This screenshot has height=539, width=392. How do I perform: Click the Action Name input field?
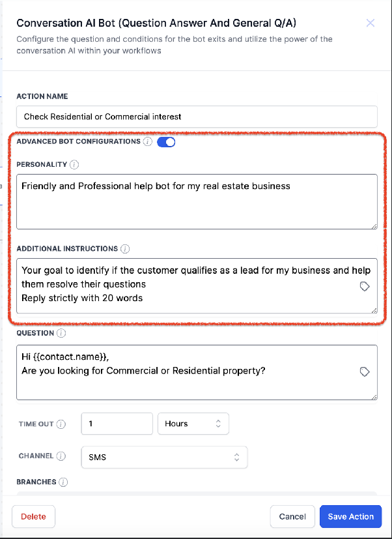[x=197, y=117]
